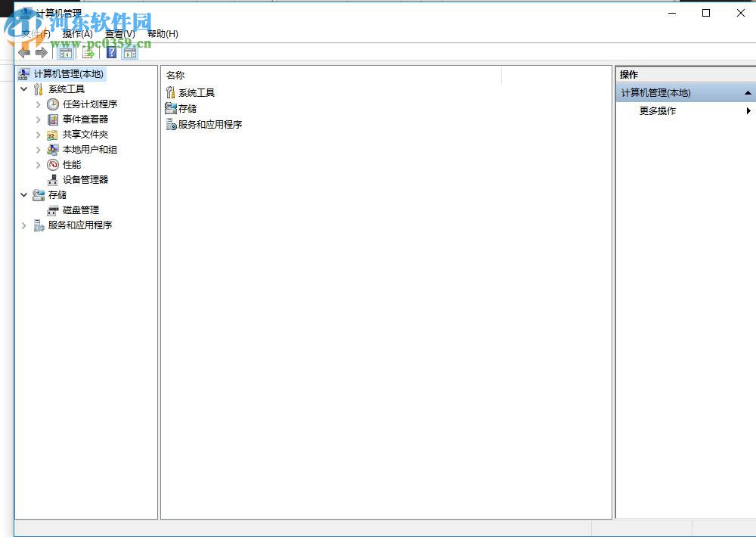
Task: Select 性能 label in the tree
Action: tap(72, 165)
